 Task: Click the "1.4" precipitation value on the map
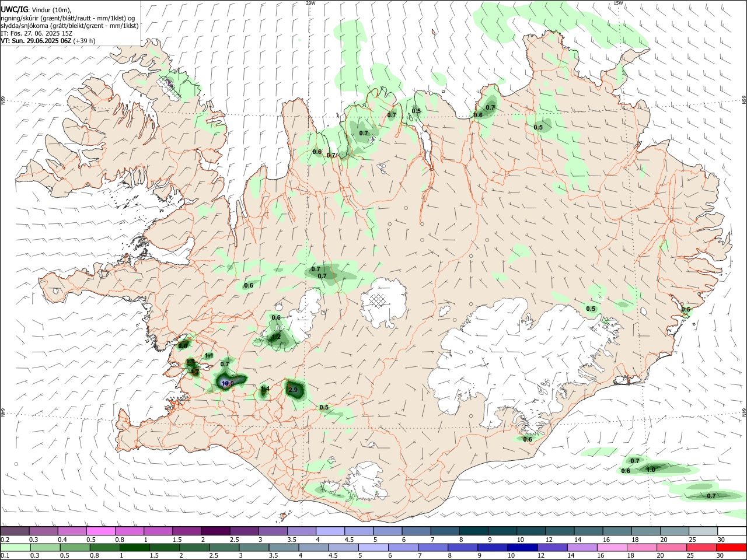[265, 388]
